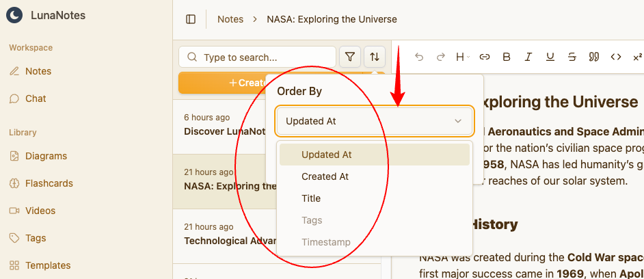Insert a link with link icon
This screenshot has height=279, width=644.
tap(485, 57)
